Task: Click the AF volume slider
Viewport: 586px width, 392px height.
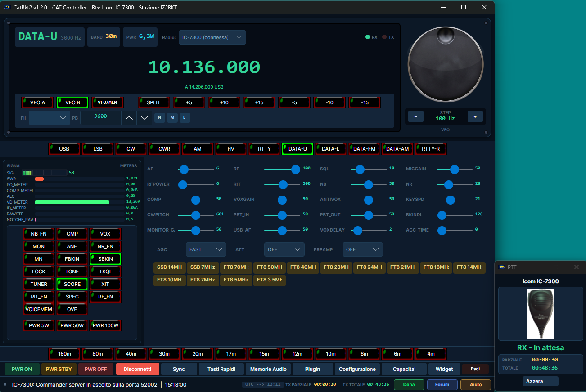Action: click(x=196, y=169)
